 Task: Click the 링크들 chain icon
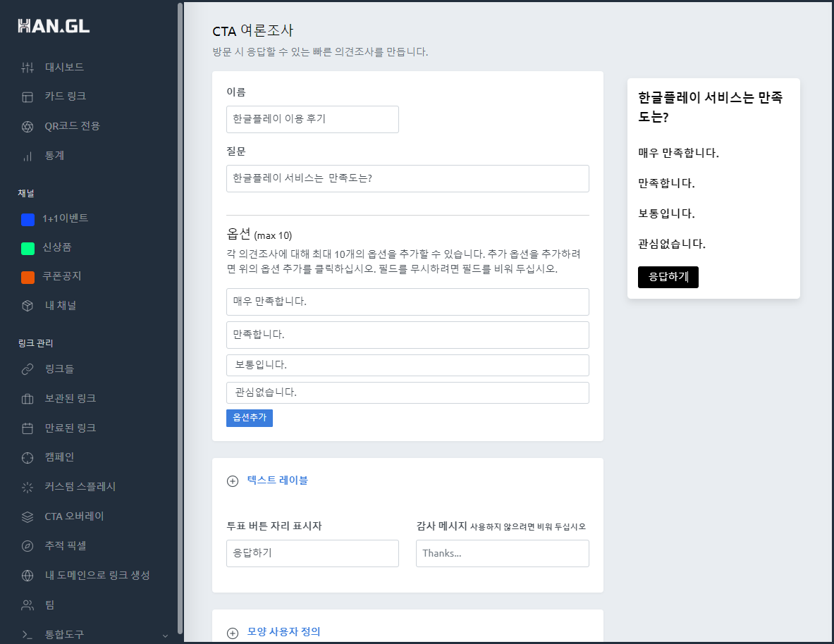pyautogui.click(x=27, y=369)
